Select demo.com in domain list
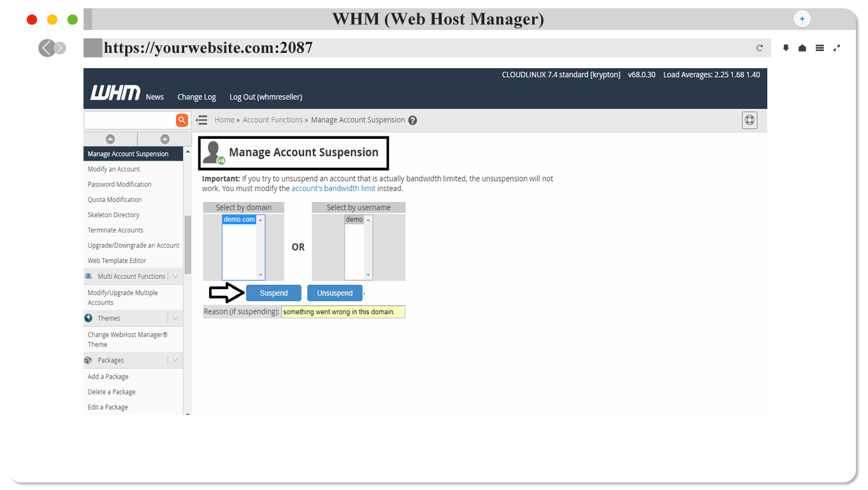The height and width of the screenshot is (490, 868). coord(240,219)
